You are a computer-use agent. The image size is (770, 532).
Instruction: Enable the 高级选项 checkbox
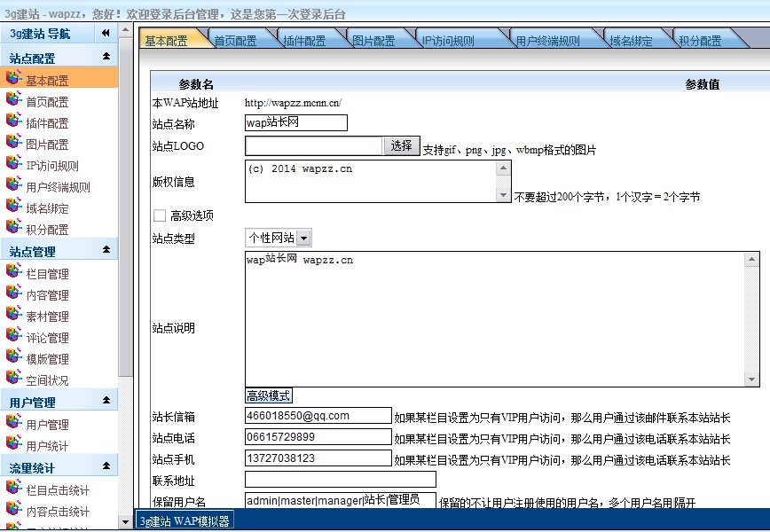coord(160,215)
